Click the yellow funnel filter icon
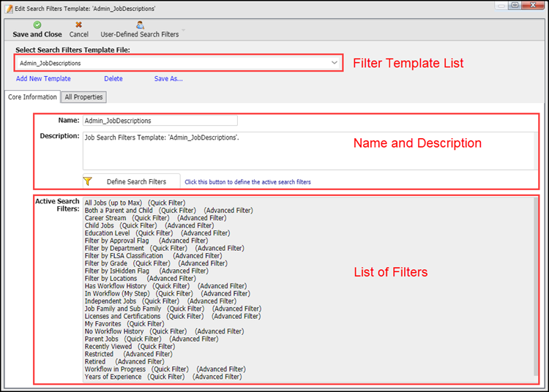Viewport: 549px width, 392px height. (88, 181)
